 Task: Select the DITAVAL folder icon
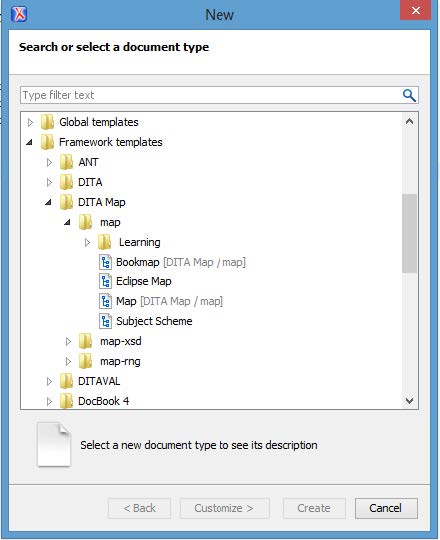point(66,381)
